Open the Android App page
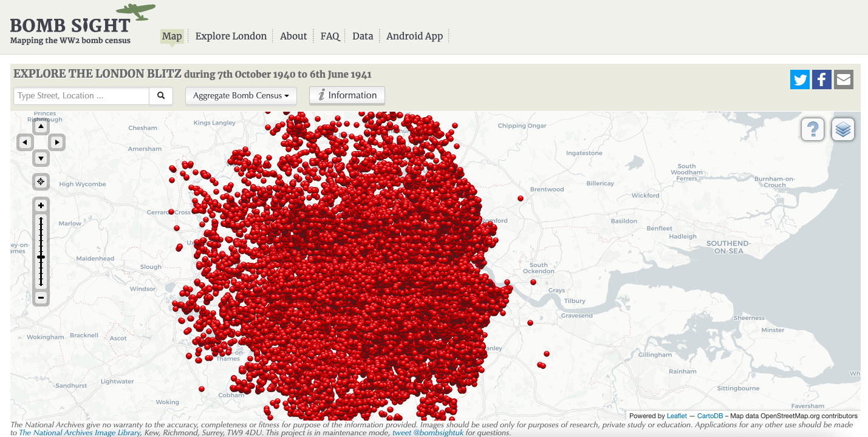The image size is (868, 437). 415,36
